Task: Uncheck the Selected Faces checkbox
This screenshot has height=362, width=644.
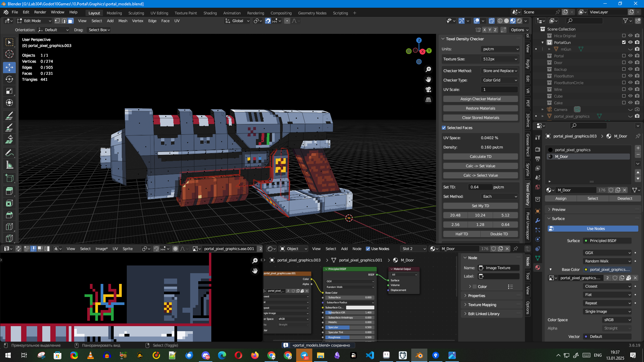Action: coord(444,128)
